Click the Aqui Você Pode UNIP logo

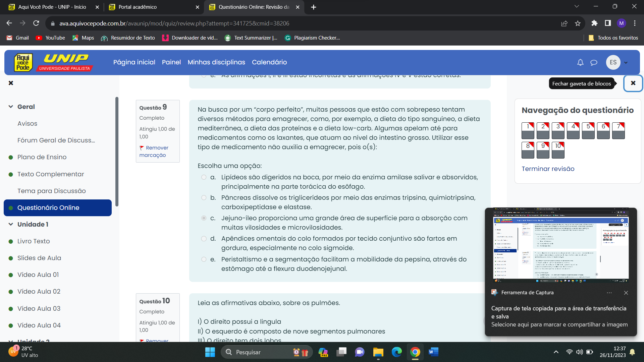53,62
